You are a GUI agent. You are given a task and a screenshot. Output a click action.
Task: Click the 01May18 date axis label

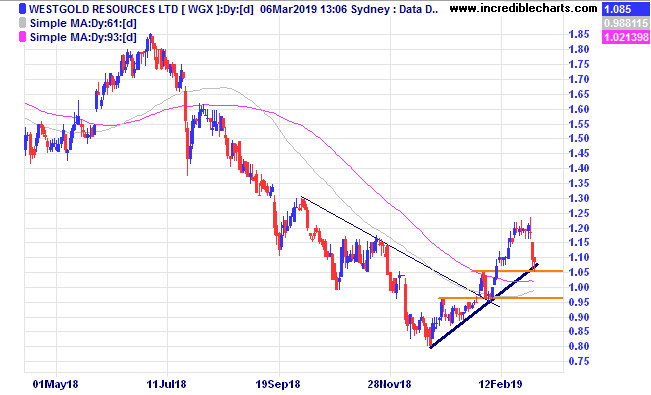[55, 384]
